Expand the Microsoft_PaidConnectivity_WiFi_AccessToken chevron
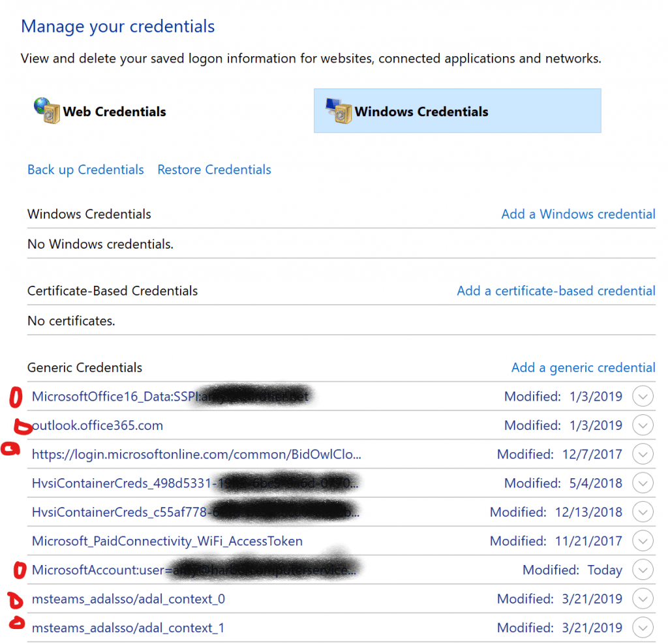 click(x=643, y=542)
